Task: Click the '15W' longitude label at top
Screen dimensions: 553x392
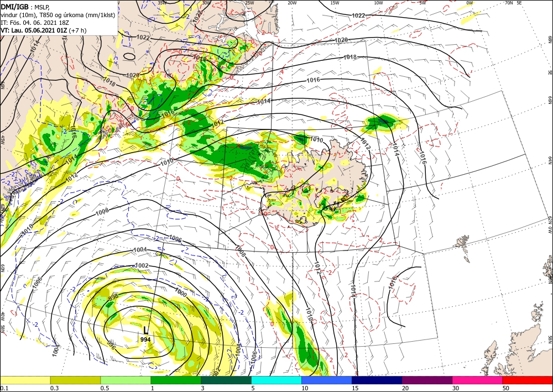Action: (335, 3)
